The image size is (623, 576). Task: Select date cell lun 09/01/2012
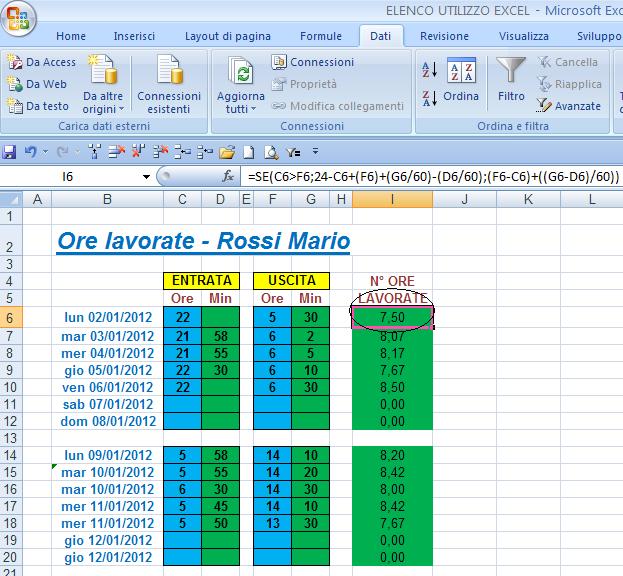108,455
